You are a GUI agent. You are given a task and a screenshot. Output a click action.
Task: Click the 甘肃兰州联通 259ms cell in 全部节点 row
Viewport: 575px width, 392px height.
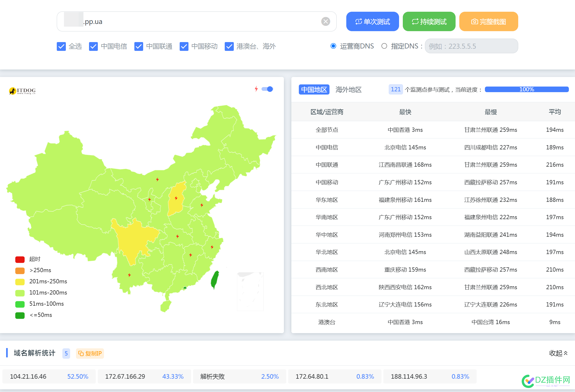coord(490,130)
